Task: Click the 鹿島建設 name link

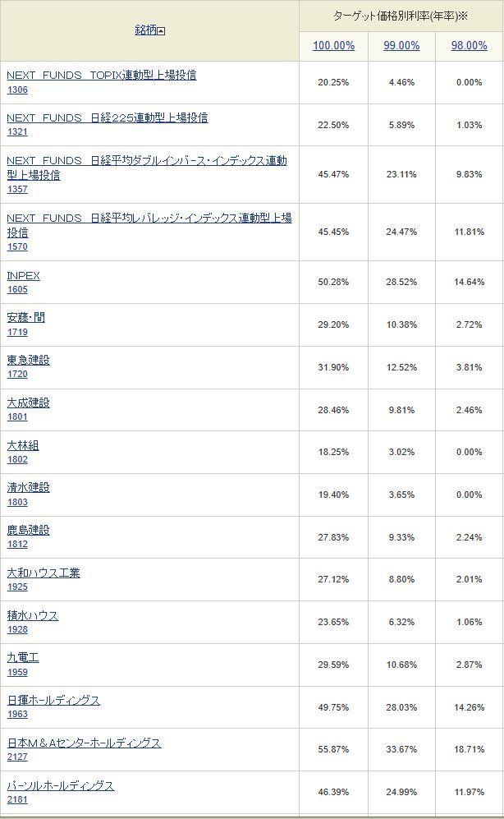Action: point(29,530)
